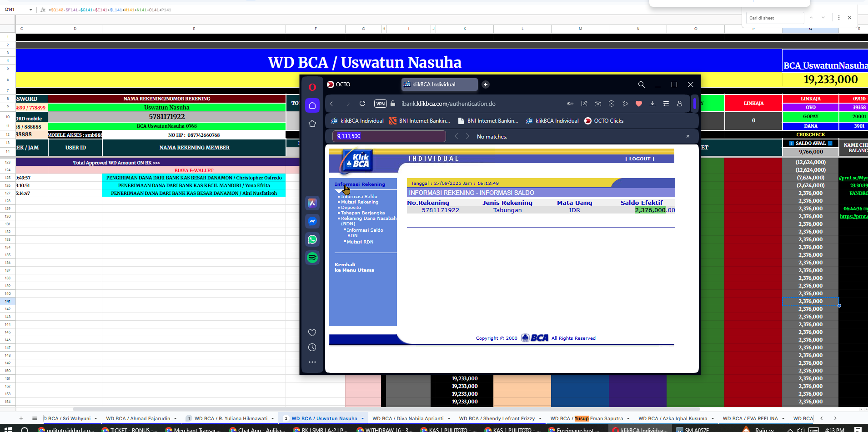
Task: Switch to WD BCA / Diva Nabila Aprianti sheet
Action: click(408, 418)
